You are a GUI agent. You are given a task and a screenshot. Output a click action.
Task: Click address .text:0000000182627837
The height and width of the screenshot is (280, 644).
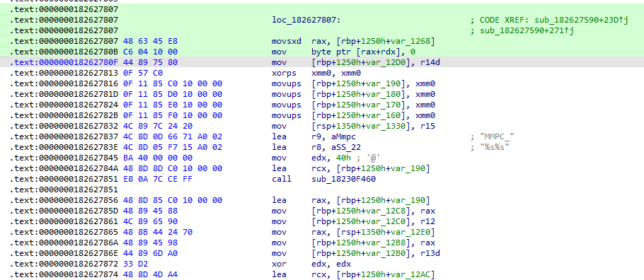coord(64,136)
